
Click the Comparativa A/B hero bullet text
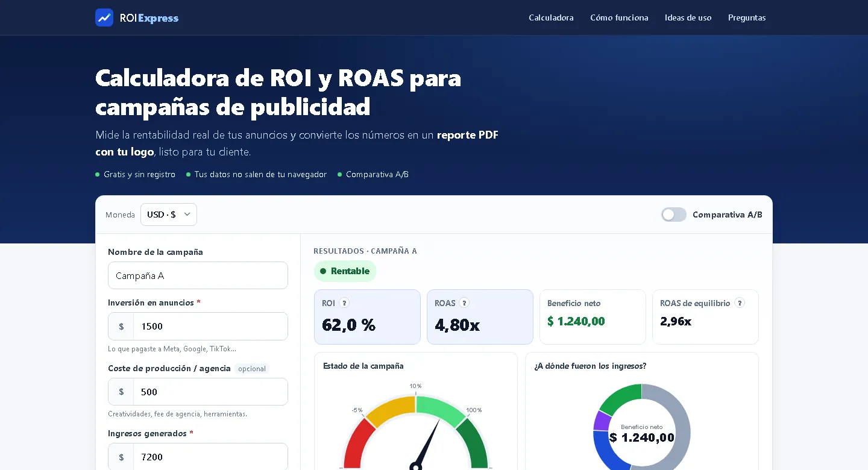coord(377,174)
